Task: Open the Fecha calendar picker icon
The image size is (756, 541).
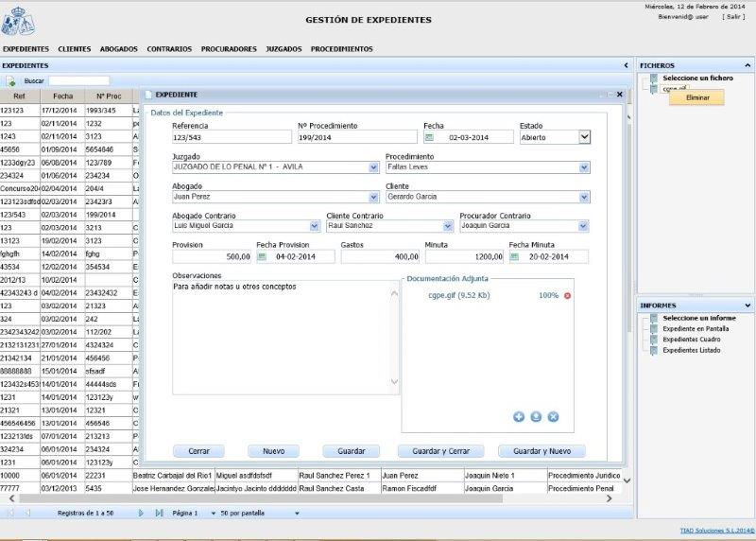Action: pyautogui.click(x=429, y=137)
